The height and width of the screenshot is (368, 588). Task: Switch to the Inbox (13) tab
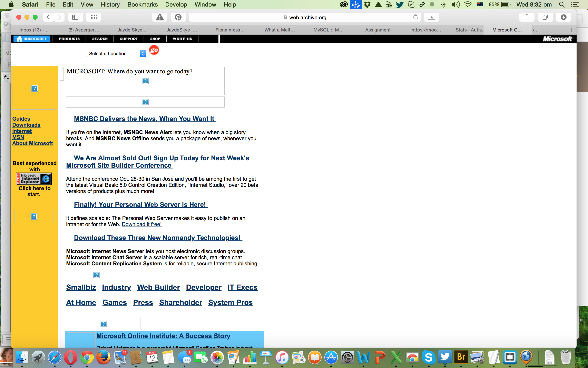[x=35, y=30]
